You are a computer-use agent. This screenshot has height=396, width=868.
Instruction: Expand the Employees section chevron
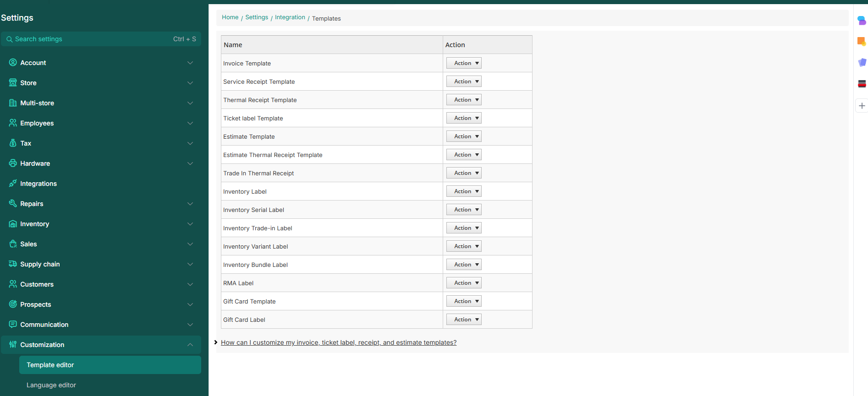190,123
